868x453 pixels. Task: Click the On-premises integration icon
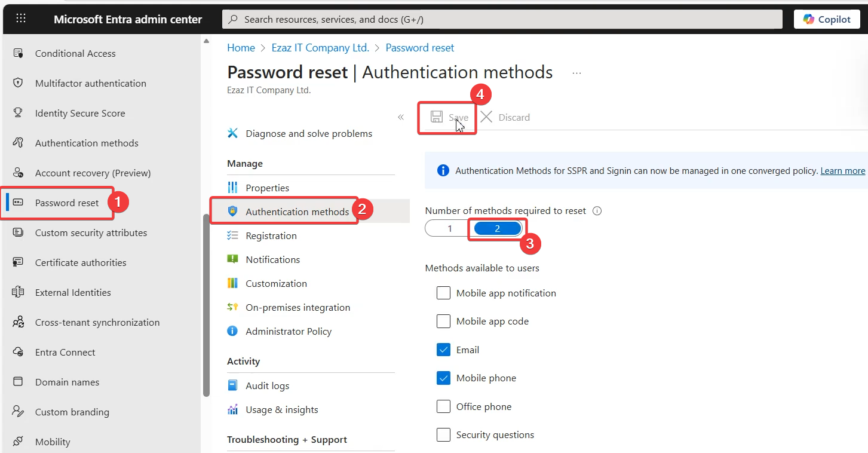(233, 307)
